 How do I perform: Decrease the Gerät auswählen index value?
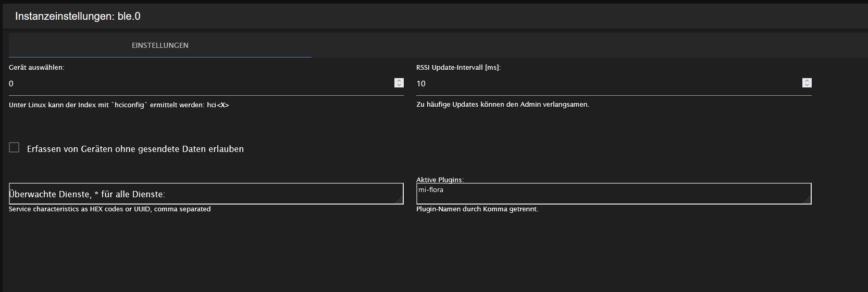[399, 85]
